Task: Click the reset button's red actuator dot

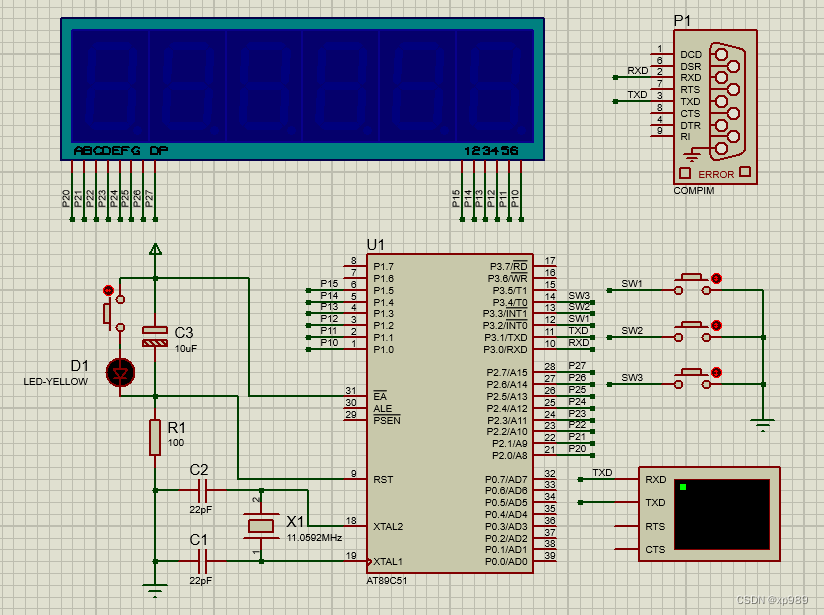Action: coord(108,290)
